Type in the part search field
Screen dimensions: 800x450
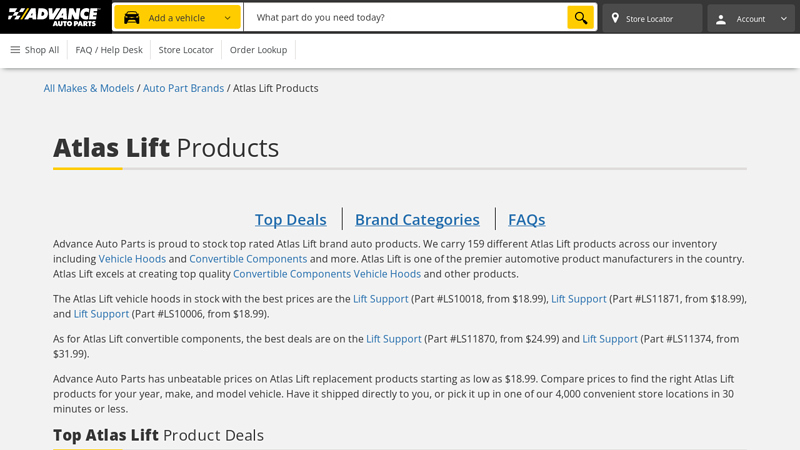tap(405, 18)
